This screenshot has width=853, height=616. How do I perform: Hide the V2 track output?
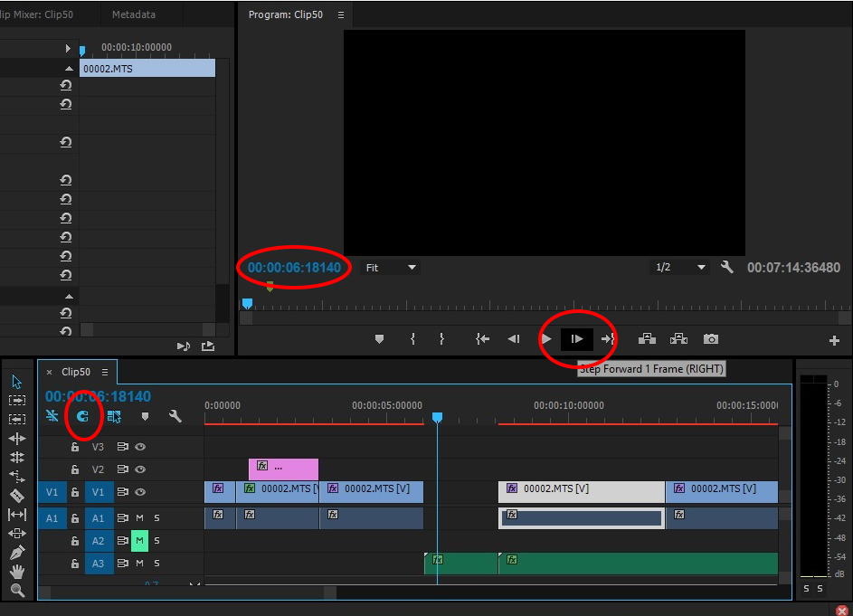(x=140, y=469)
